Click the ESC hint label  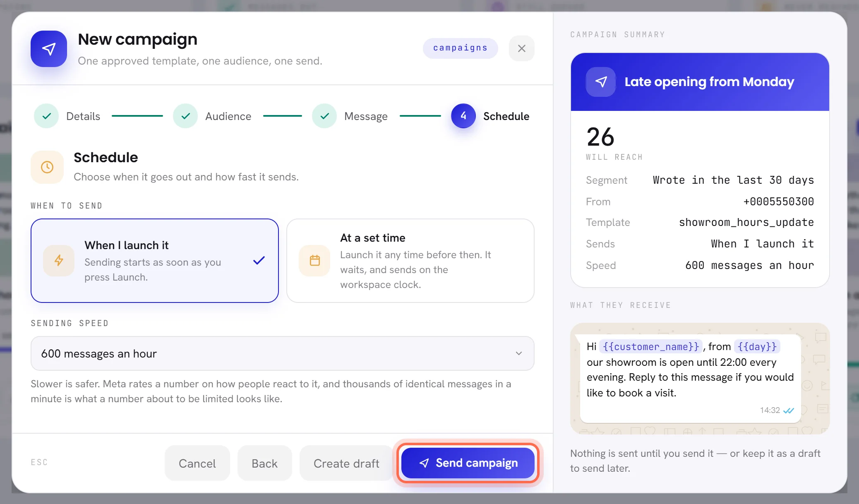[39, 462]
